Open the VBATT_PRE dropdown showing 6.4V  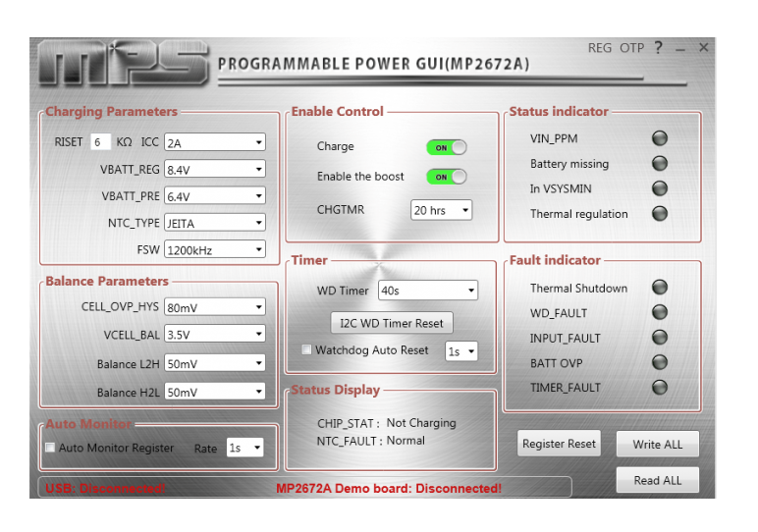point(215,195)
